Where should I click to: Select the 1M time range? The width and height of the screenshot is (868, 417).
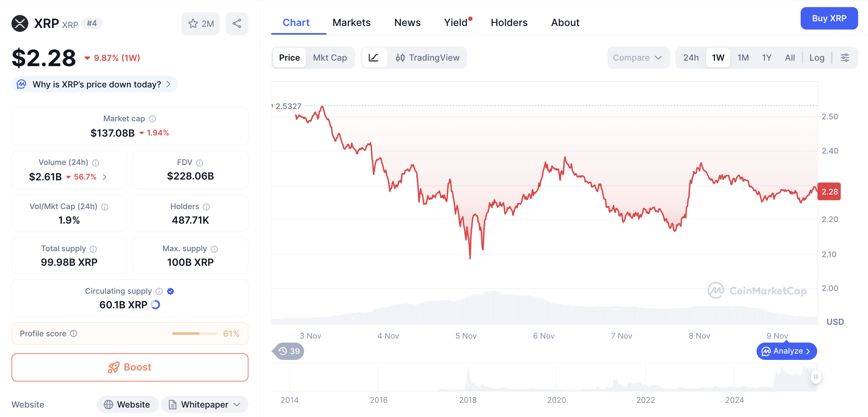pos(743,58)
